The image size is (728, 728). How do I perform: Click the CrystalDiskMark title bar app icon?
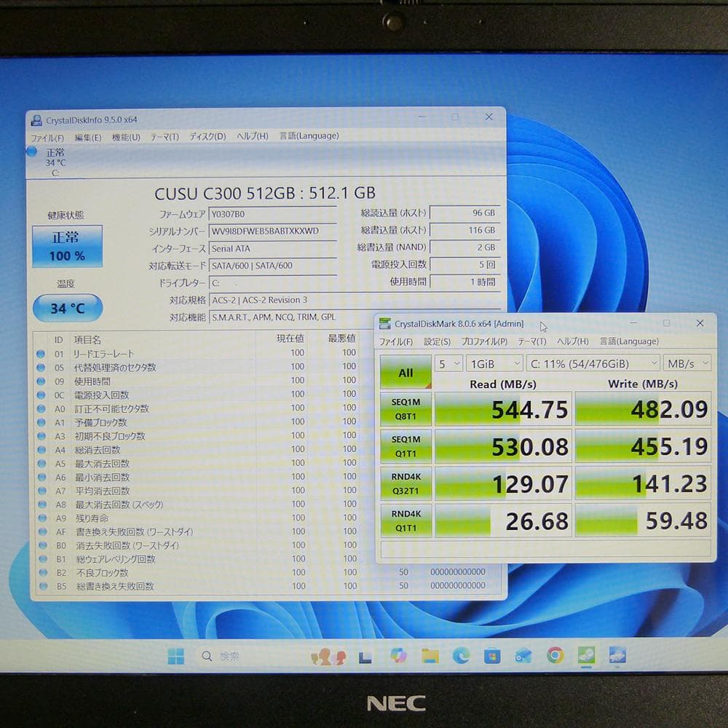pos(385,324)
